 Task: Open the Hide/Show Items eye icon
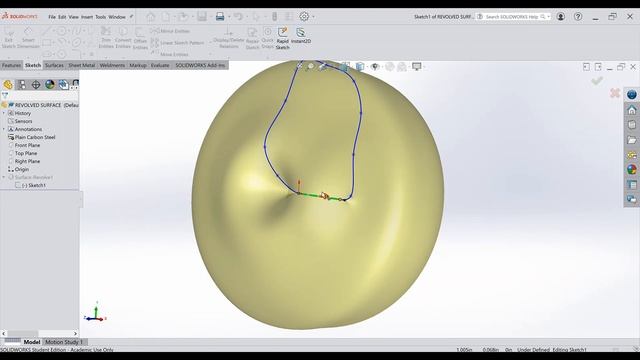click(x=375, y=67)
